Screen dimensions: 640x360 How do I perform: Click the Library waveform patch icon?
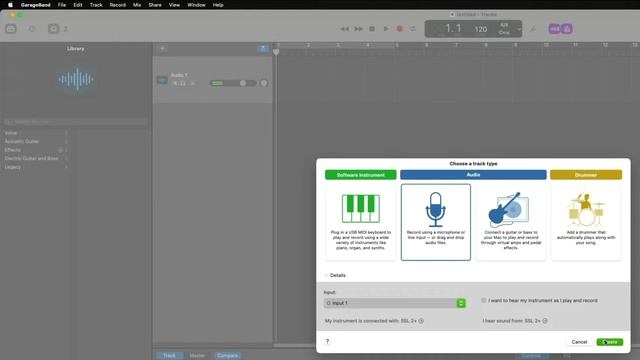point(76,79)
